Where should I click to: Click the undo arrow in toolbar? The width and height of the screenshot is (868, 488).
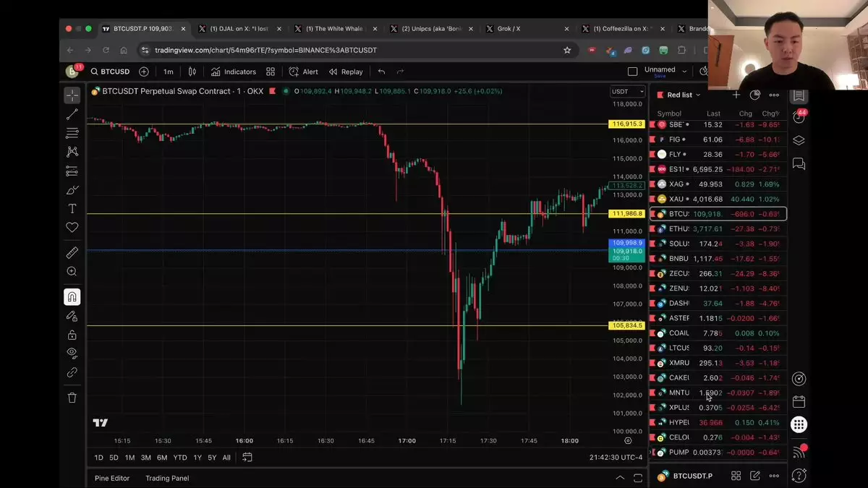381,72
